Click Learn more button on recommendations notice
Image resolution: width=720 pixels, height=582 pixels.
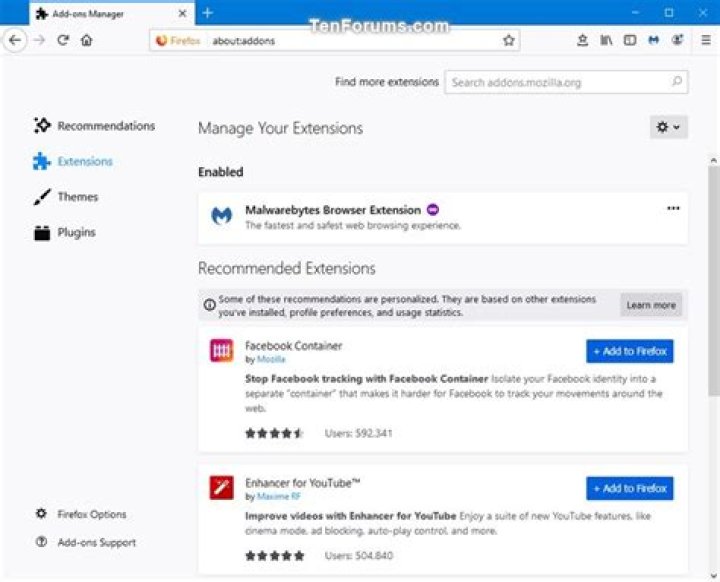point(651,305)
